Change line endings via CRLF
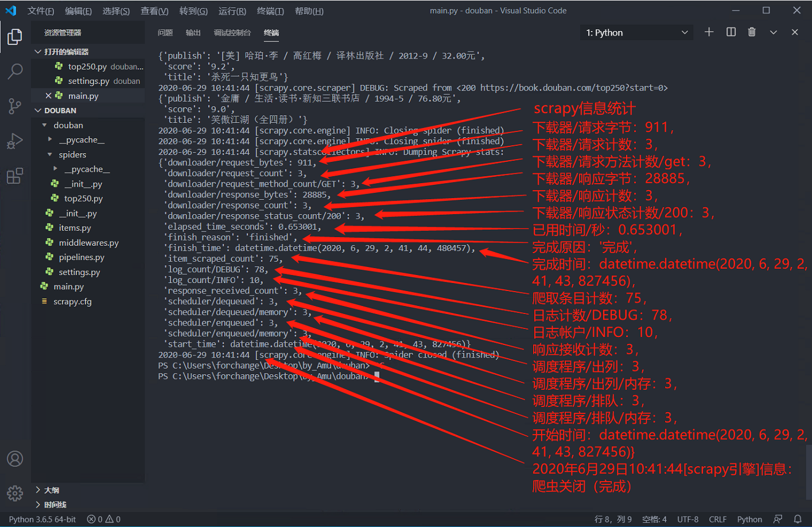This screenshot has width=812, height=527. coord(717,519)
